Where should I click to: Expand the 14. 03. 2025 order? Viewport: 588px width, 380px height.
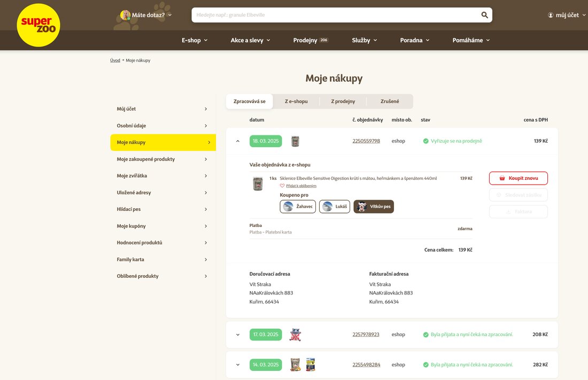[238, 364]
